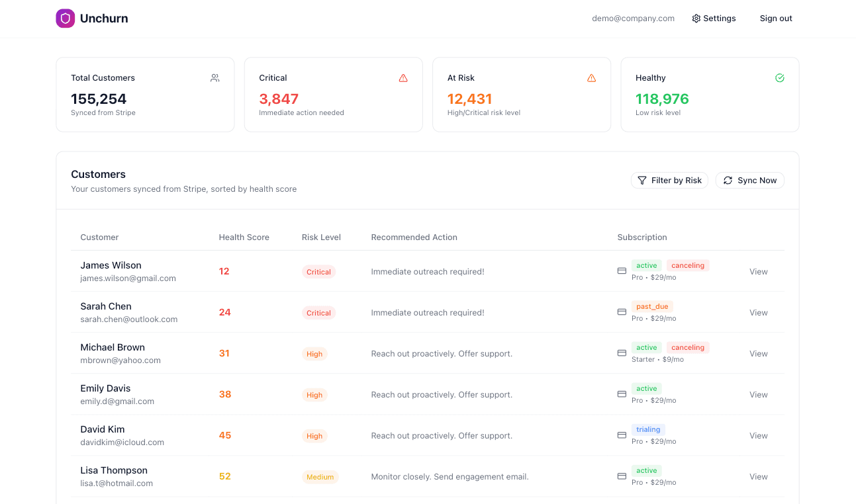Viewport: 856px width, 504px height.
Task: Click the funnel icon in Filter by Risk
Action: (642, 180)
